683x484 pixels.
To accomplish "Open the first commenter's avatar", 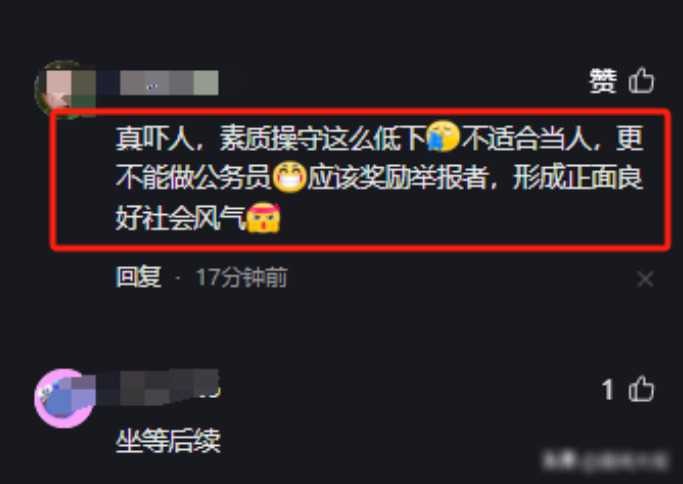I will click(x=65, y=88).
